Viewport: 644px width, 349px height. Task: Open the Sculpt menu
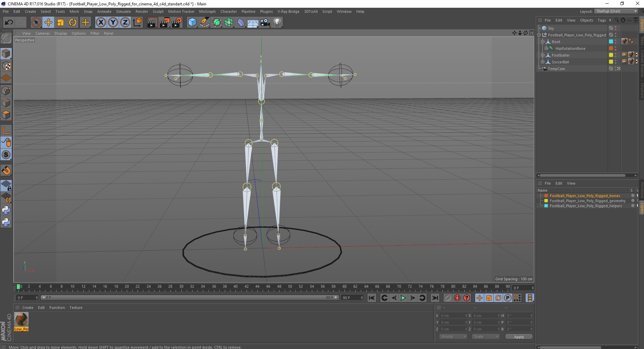point(158,11)
